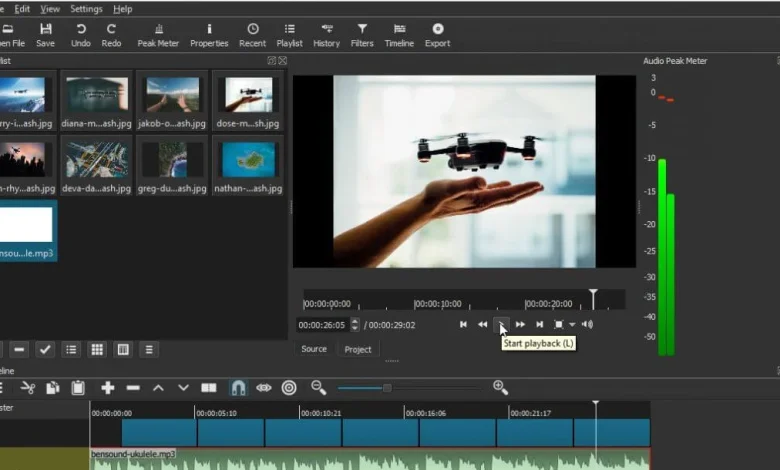
Task: Toggle scrub while dragging eye icon
Action: pyautogui.click(x=264, y=387)
